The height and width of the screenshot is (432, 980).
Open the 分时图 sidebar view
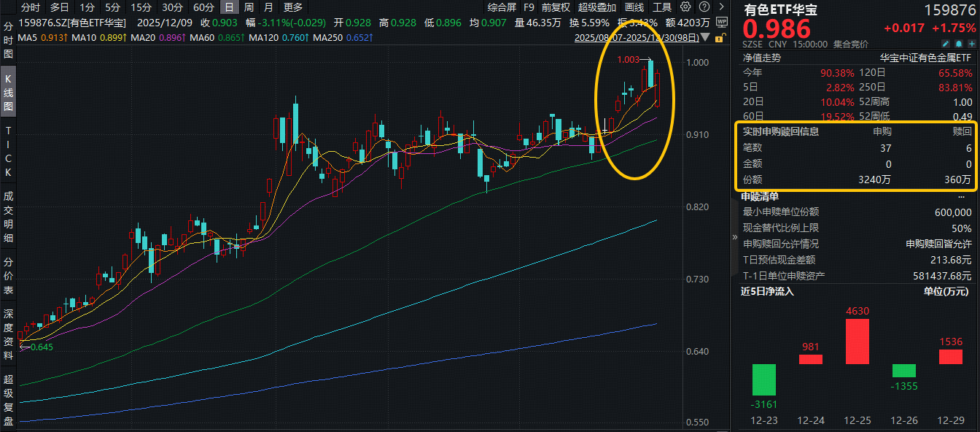(9, 40)
